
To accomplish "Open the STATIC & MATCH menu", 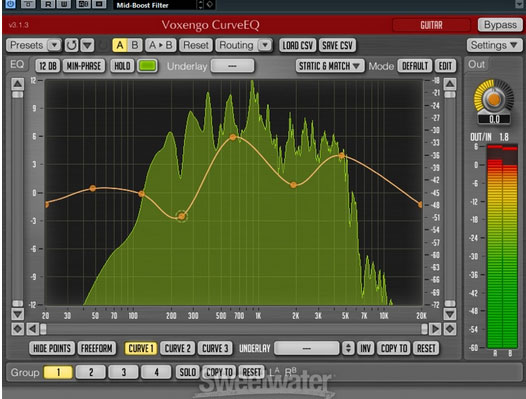I will 329,66.
